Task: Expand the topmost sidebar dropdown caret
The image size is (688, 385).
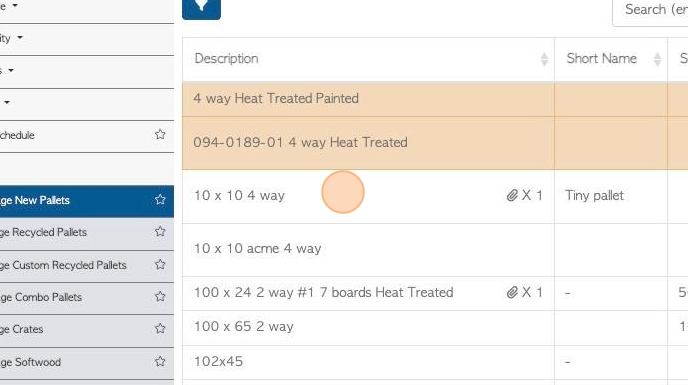Action: pos(15,6)
